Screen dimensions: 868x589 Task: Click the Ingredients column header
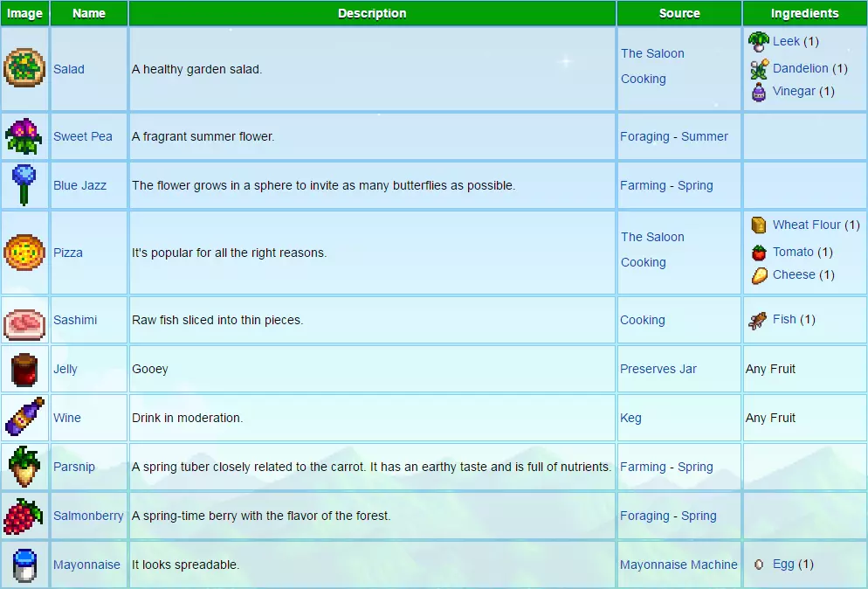click(805, 13)
